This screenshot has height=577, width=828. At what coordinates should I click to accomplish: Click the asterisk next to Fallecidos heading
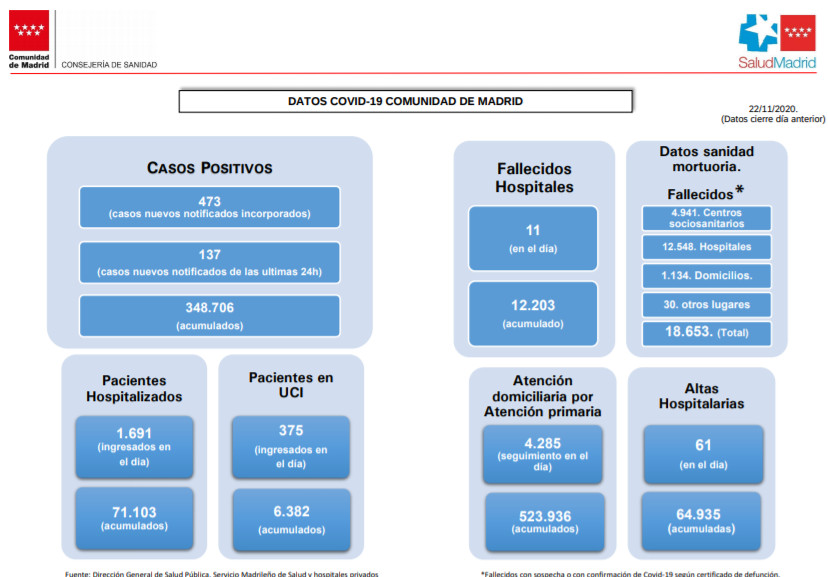[740, 191]
